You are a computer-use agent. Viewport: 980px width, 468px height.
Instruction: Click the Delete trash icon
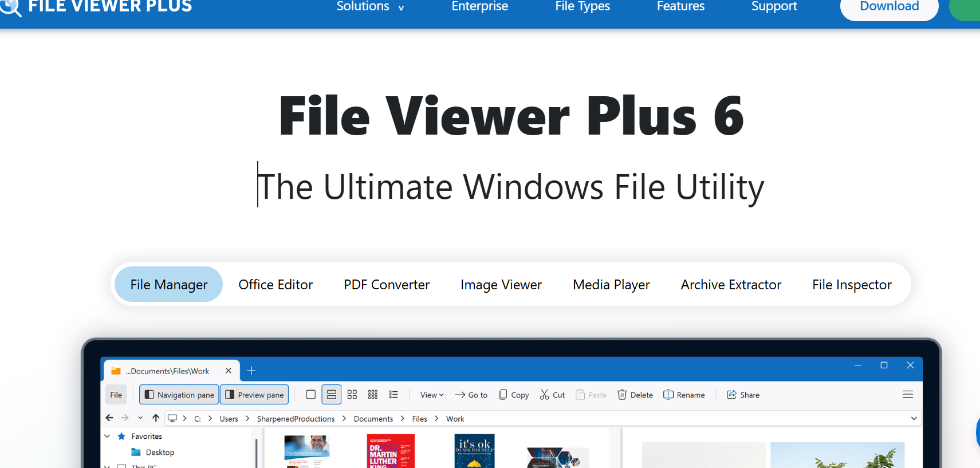(635, 395)
